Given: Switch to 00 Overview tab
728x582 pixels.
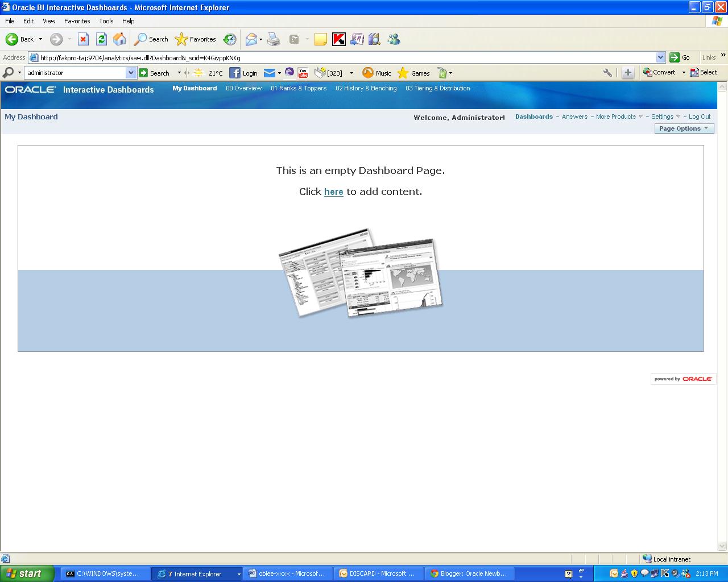Looking at the screenshot, I should tap(243, 88).
